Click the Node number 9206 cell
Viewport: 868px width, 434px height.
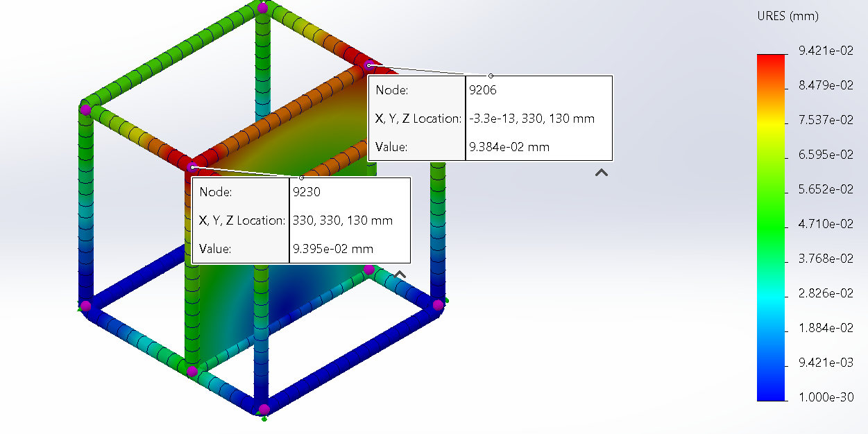[x=483, y=90]
